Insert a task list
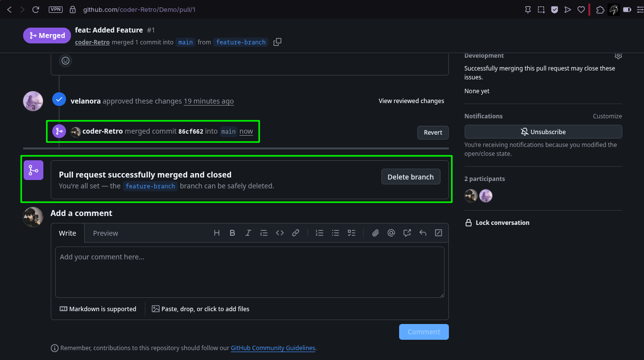The width and height of the screenshot is (644, 360). 351,233
